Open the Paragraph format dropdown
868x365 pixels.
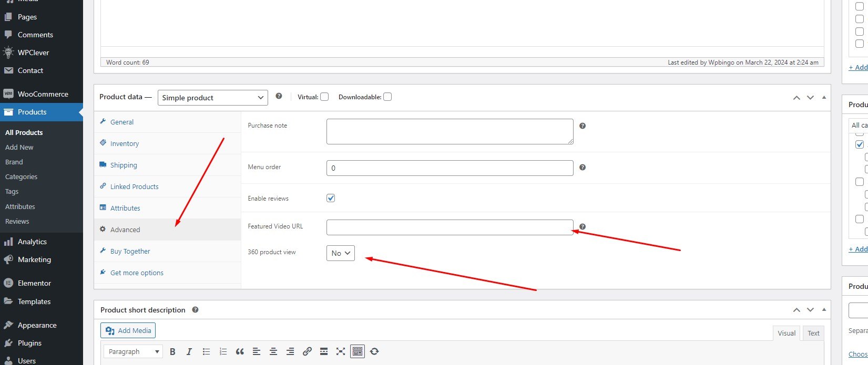[x=134, y=352]
